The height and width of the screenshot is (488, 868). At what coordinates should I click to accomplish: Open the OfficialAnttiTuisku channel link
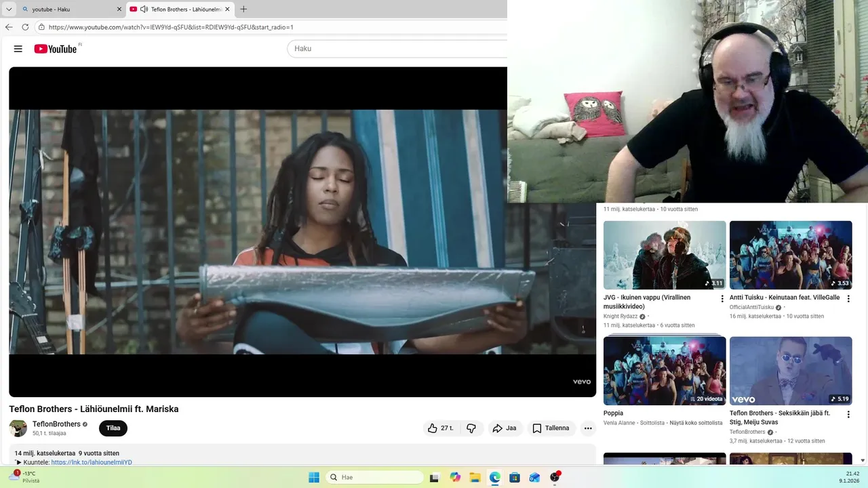751,308
